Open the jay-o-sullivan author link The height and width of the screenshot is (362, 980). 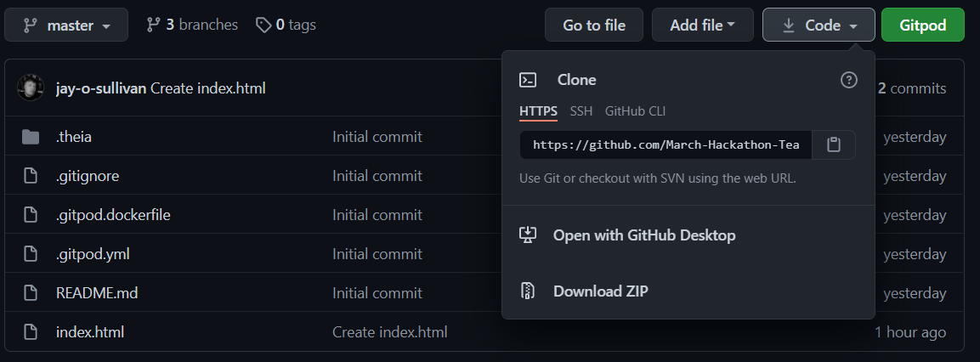(100, 88)
